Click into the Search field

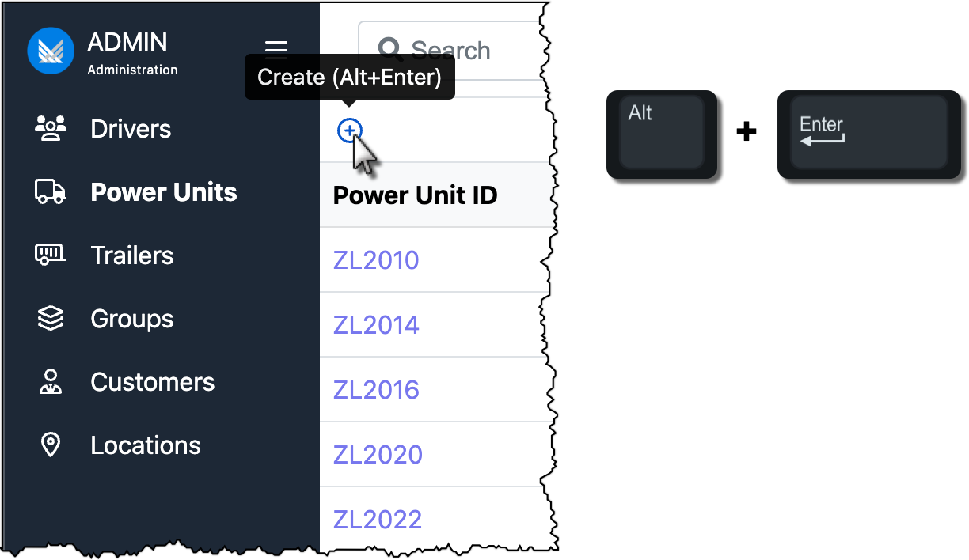[467, 51]
